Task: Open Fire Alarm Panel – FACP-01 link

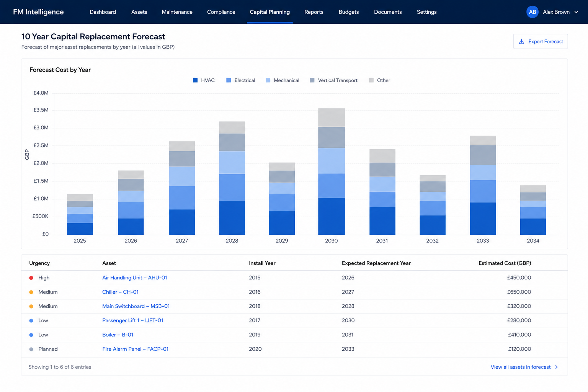Action: (135, 349)
